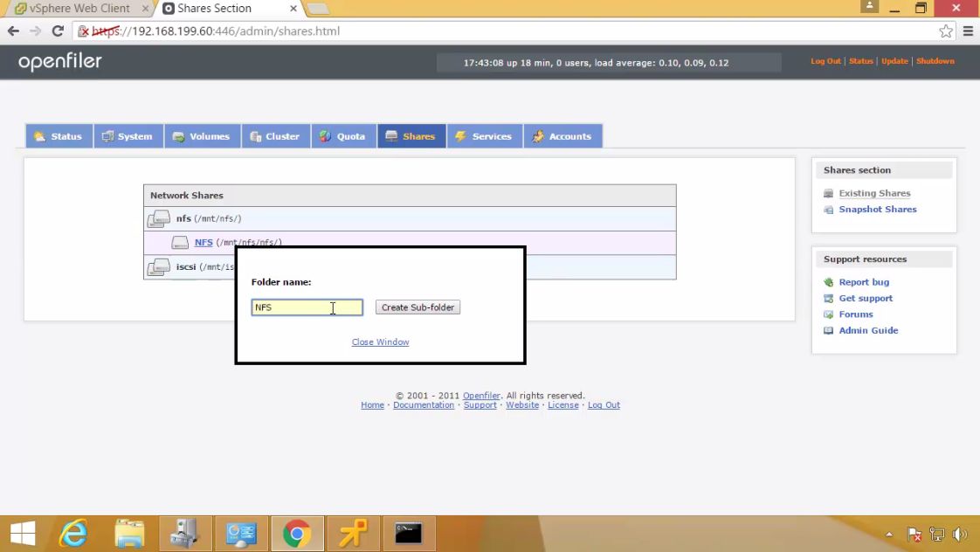Click the Admin Guide book icon

[828, 331]
